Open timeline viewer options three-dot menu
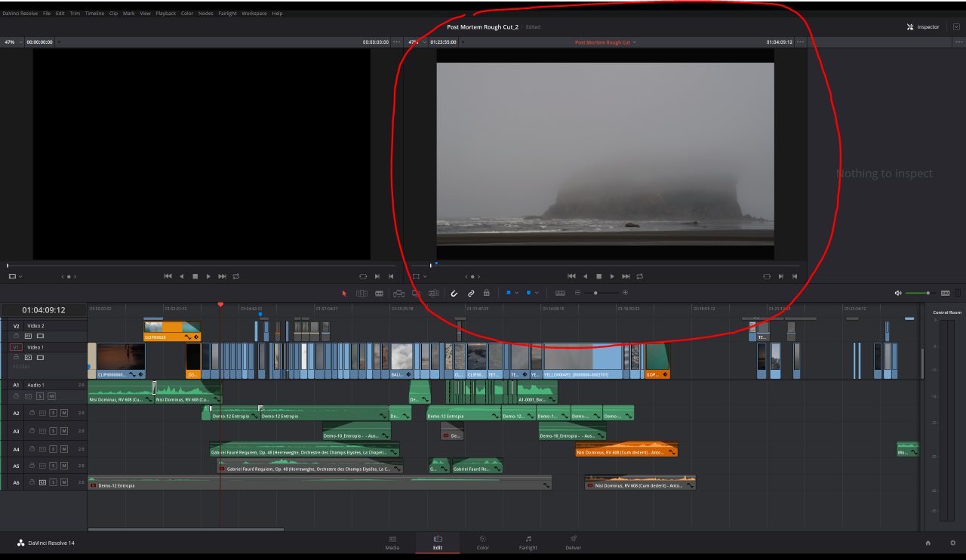 pyautogui.click(x=800, y=42)
